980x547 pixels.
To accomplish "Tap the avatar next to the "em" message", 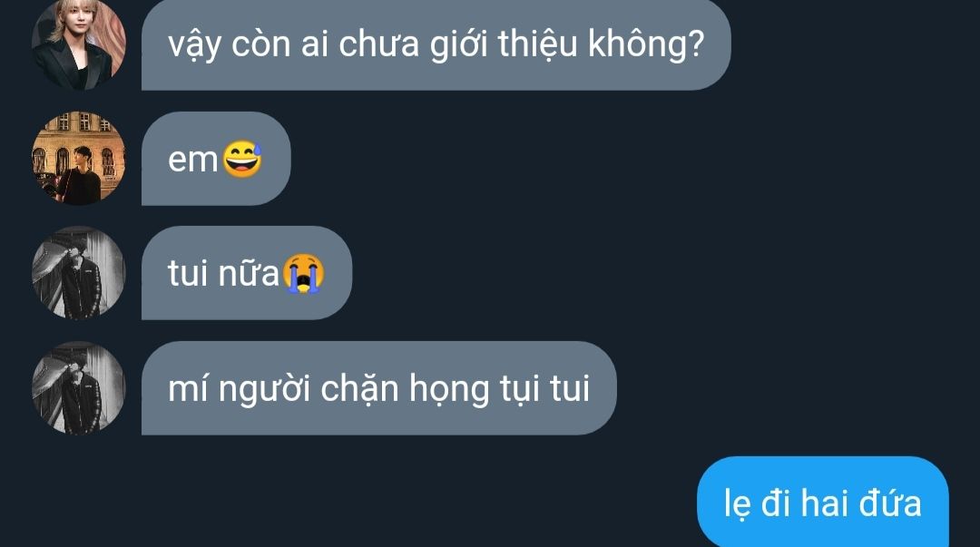I will coord(79,158).
